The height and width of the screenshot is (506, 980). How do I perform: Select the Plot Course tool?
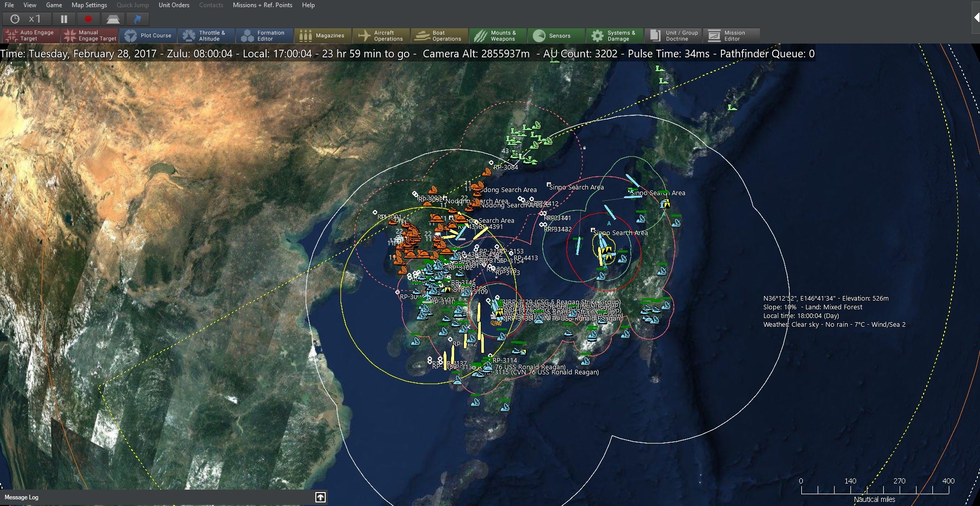(x=148, y=35)
